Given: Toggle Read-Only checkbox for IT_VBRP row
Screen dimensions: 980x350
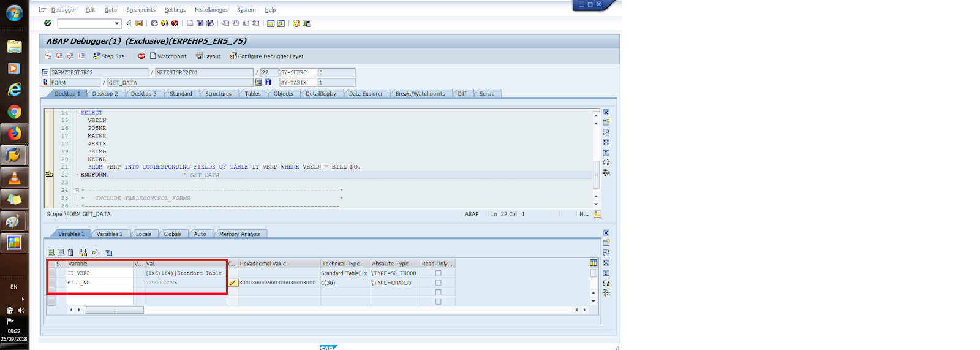Looking at the screenshot, I should [438, 273].
